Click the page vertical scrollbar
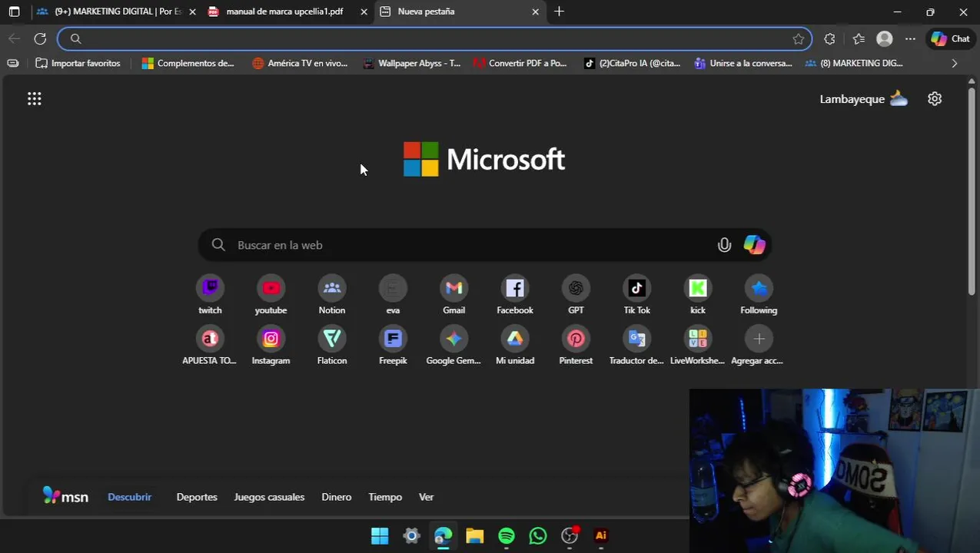This screenshot has height=553, width=980. [972, 192]
